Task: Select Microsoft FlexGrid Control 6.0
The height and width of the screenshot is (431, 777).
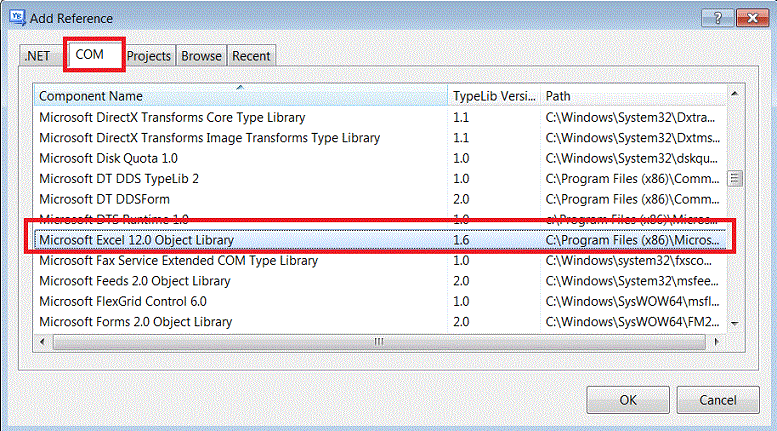Action: [380, 301]
